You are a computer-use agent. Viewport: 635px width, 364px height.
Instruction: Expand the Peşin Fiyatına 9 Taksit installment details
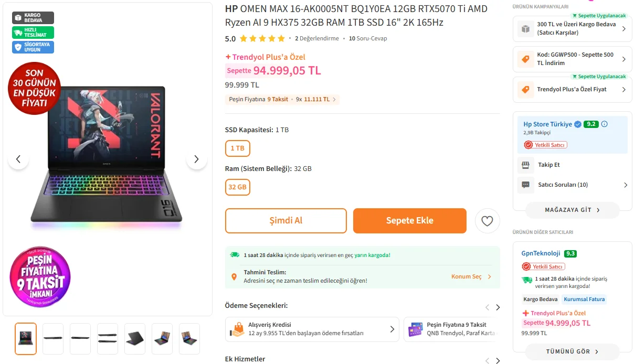click(x=282, y=99)
